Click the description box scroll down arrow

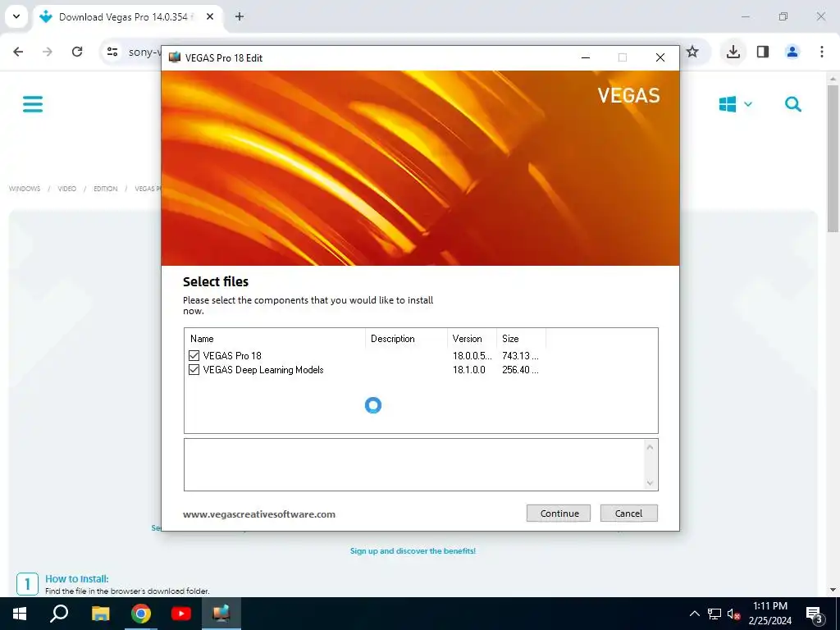tap(650, 482)
